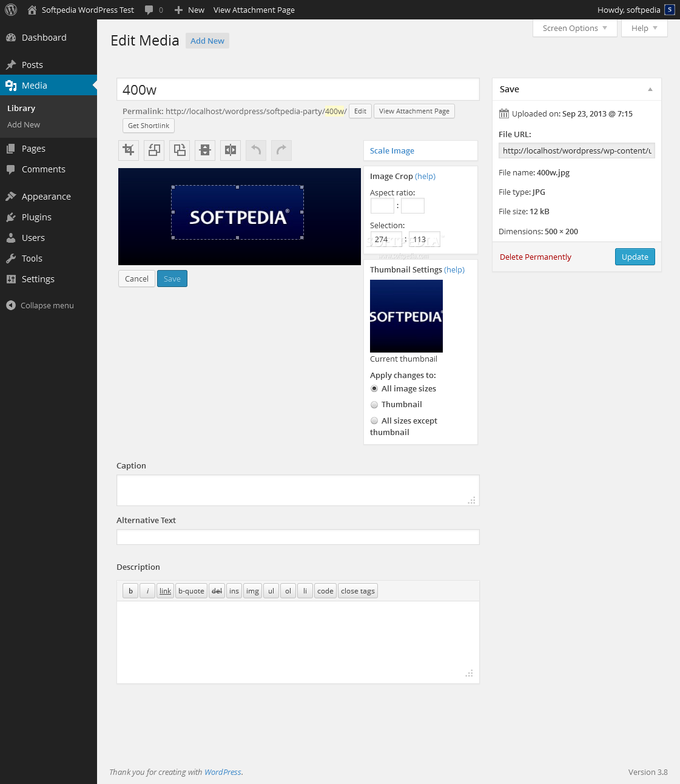680x784 pixels.
Task: Undo last image edit
Action: pos(256,150)
